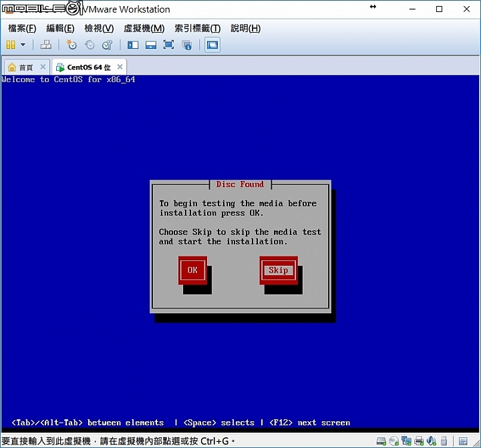
Task: Click the CD/DVD drive status icon
Action: point(393,441)
